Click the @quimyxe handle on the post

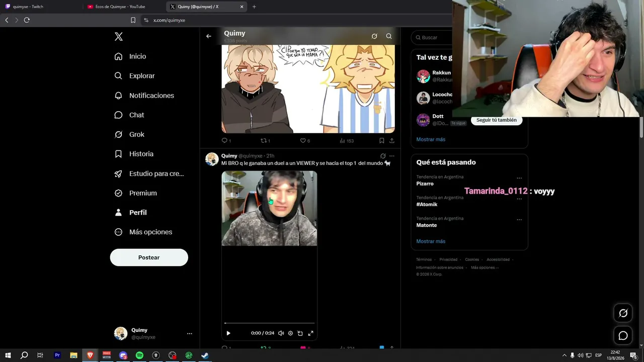click(251, 156)
